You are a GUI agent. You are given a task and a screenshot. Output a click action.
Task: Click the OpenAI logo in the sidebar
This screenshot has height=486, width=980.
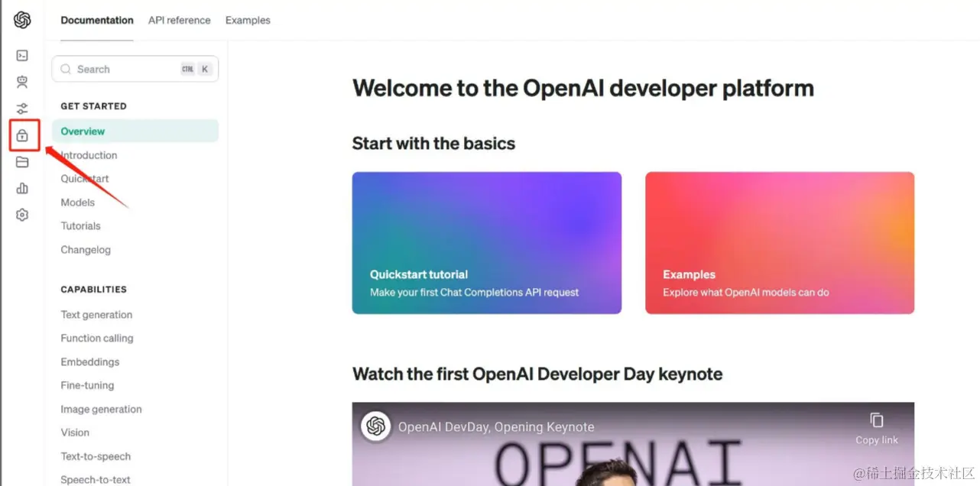click(22, 20)
